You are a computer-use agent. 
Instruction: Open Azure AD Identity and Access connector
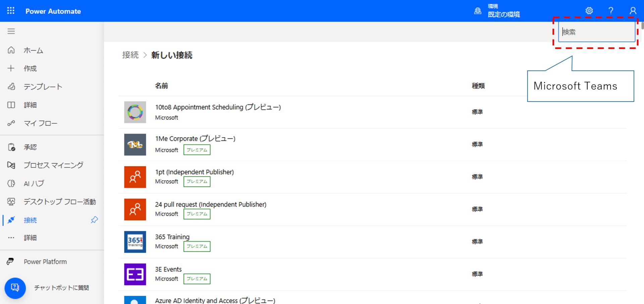tap(215, 300)
